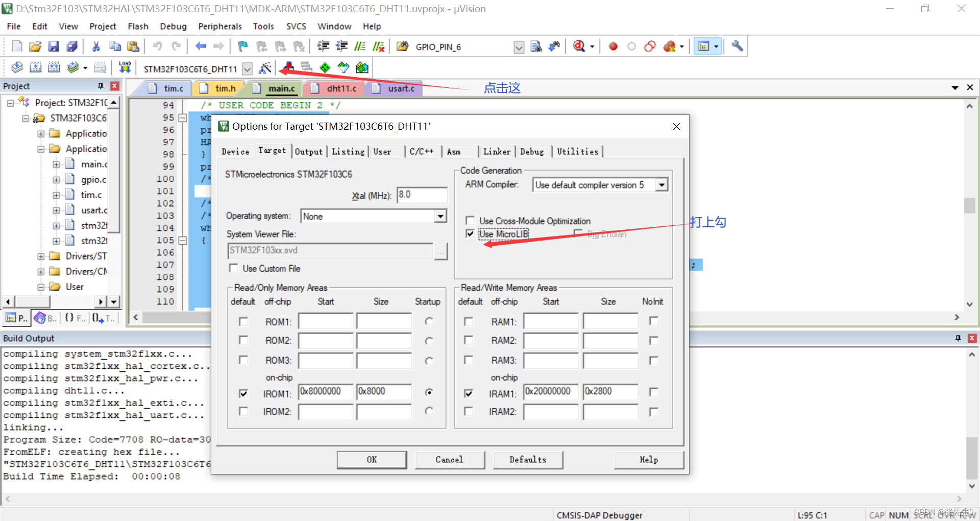The width and height of the screenshot is (980, 521).
Task: Click the New file icon
Action: coord(17,46)
